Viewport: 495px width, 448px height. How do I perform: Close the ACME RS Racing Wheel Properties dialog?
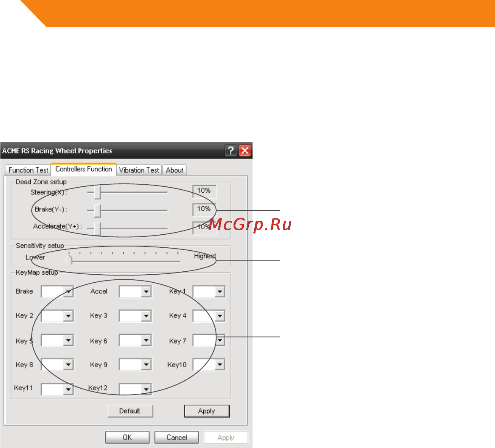tap(245, 151)
